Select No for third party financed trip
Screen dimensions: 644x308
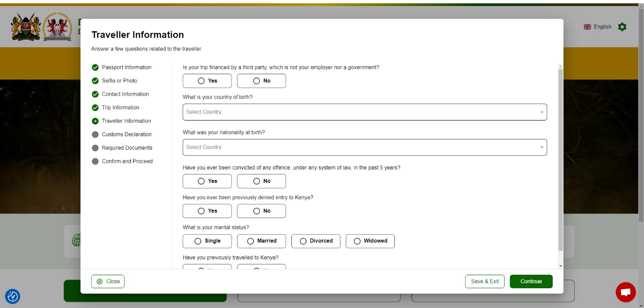coord(261,81)
